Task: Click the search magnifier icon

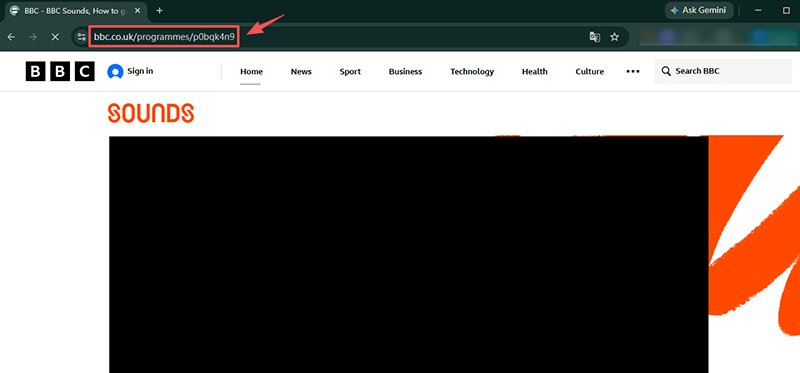Action: pyautogui.click(x=666, y=71)
